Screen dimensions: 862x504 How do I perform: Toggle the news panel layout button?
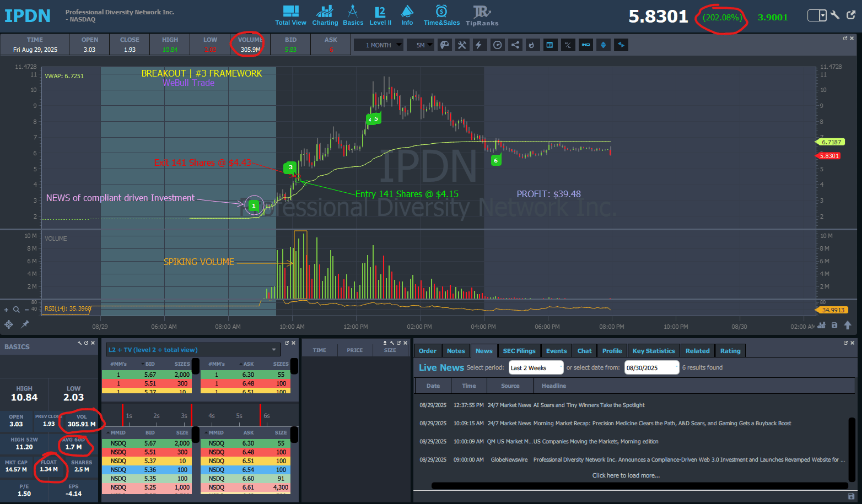point(549,45)
